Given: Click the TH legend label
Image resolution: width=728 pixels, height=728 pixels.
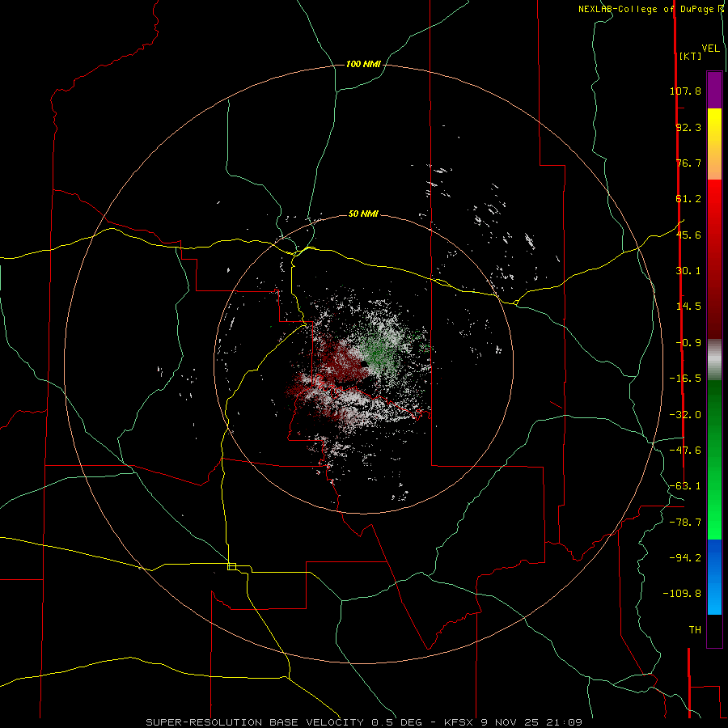Looking at the screenshot, I should [x=695, y=630].
